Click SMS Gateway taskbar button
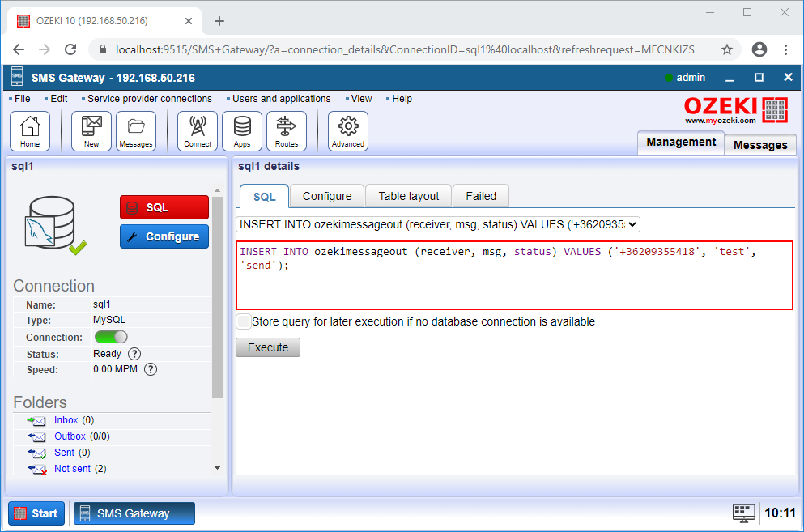The image size is (804, 532). [134, 513]
